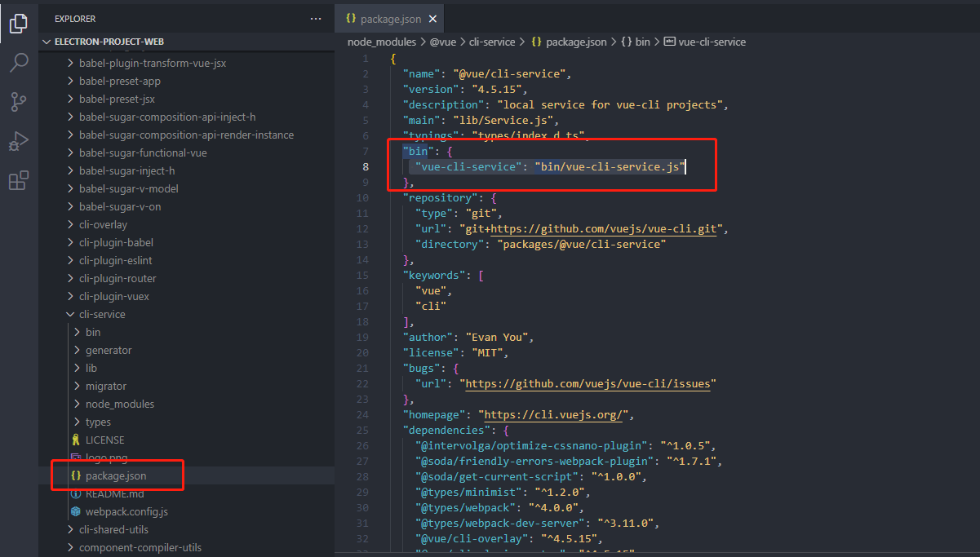Expand the cli-overlay folder

point(103,224)
